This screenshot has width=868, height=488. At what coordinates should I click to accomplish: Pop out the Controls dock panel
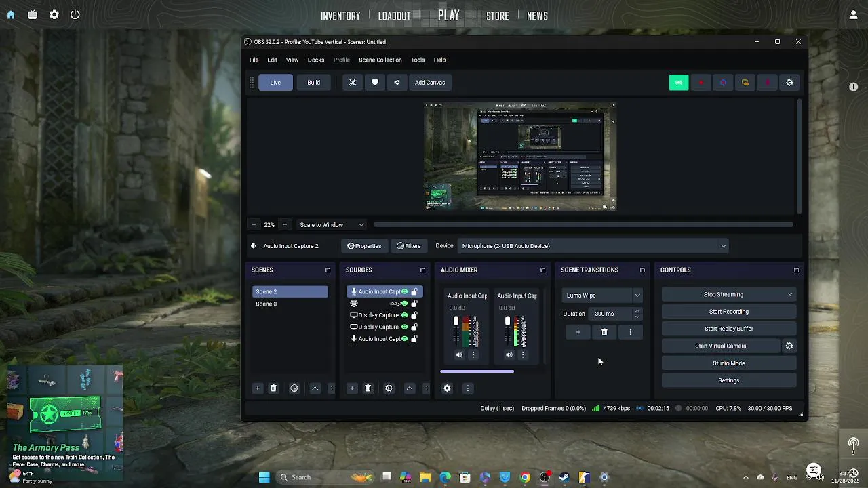796,270
